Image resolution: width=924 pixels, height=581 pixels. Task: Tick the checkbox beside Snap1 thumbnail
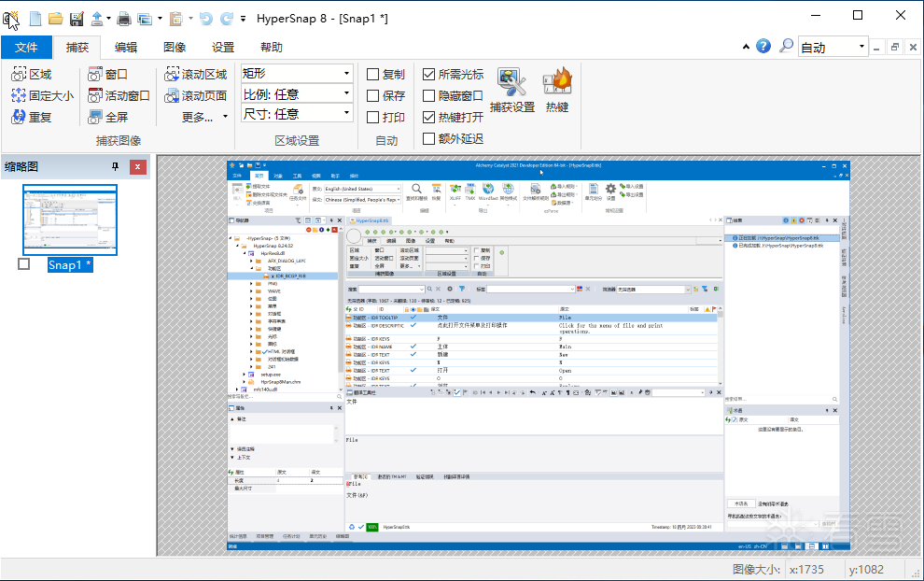23,264
